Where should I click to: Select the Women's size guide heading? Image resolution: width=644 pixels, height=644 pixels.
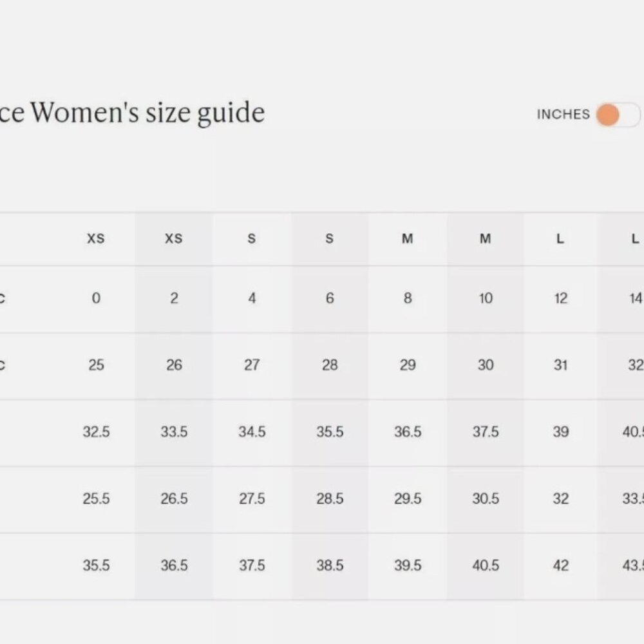pos(132,112)
